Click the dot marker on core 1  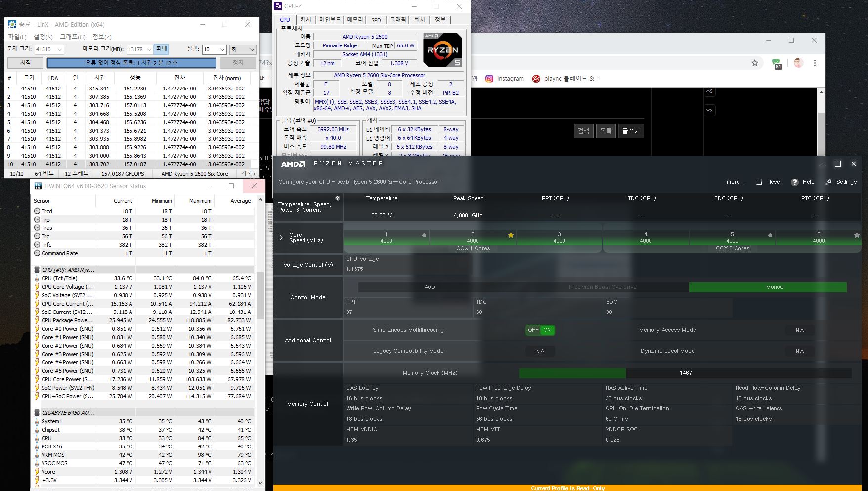click(x=424, y=235)
